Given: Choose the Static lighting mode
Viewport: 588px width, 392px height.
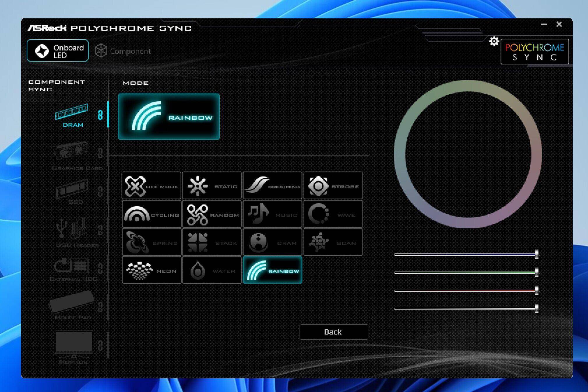Looking at the screenshot, I should click(x=212, y=185).
